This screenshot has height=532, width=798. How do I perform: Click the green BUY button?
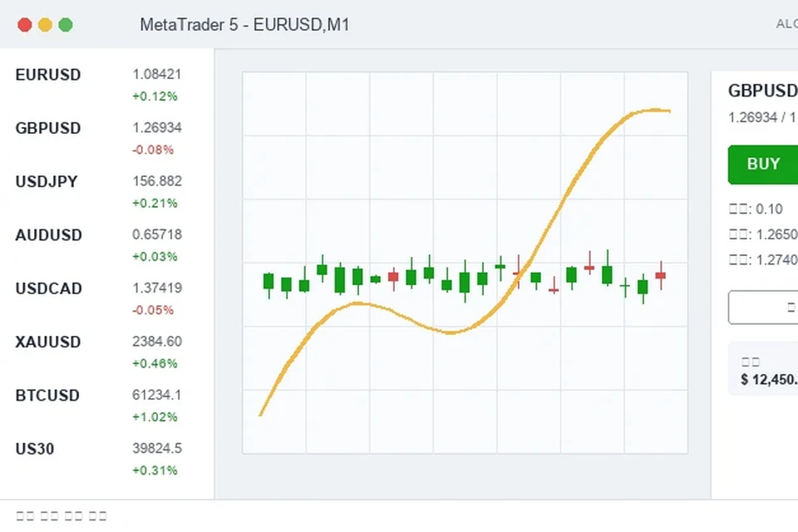[x=763, y=165]
